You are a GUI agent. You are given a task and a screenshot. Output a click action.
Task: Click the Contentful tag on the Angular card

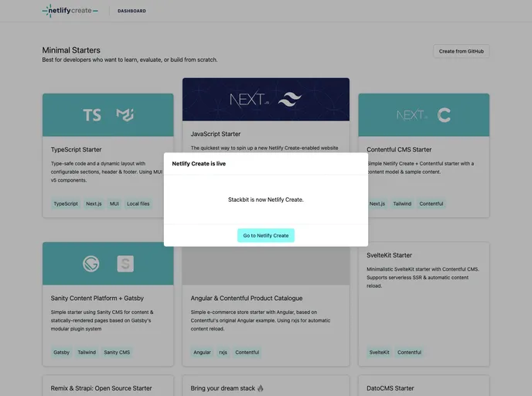247,352
